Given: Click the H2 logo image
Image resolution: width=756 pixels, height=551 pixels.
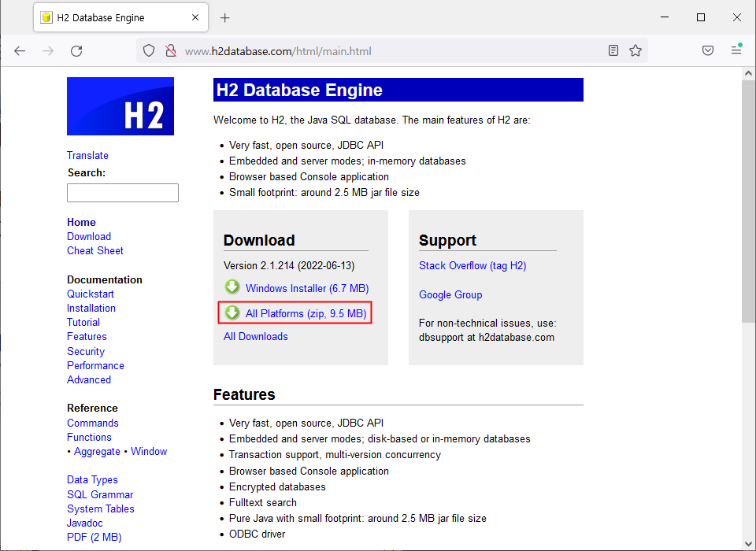Looking at the screenshot, I should [x=120, y=106].
